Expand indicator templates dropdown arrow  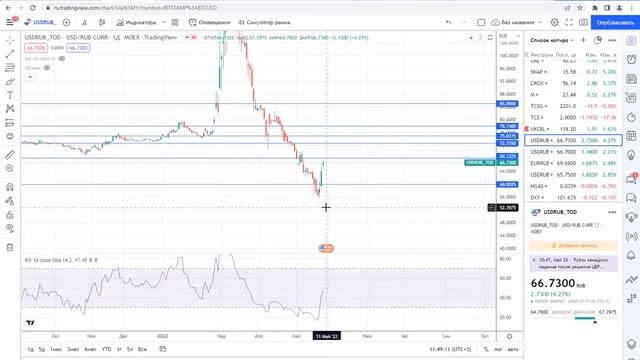(x=164, y=22)
